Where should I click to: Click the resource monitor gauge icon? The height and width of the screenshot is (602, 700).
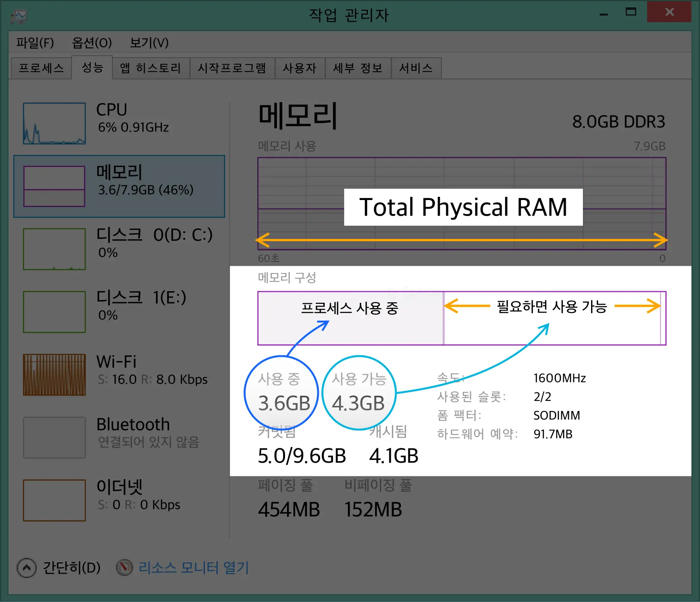(x=124, y=568)
